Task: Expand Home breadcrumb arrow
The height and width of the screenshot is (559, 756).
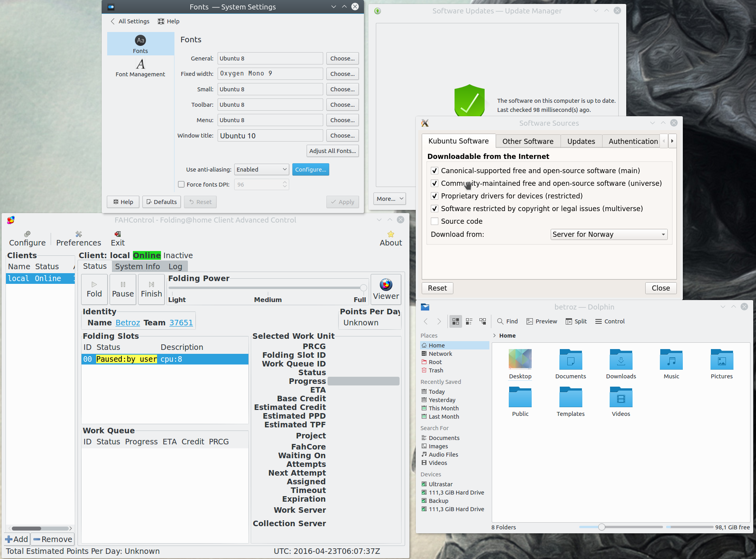Action: 495,336
